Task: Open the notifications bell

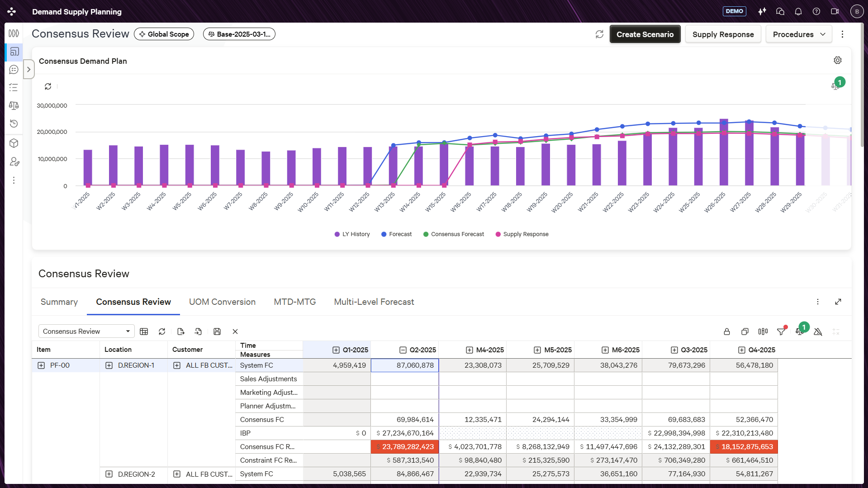Action: (x=798, y=11)
